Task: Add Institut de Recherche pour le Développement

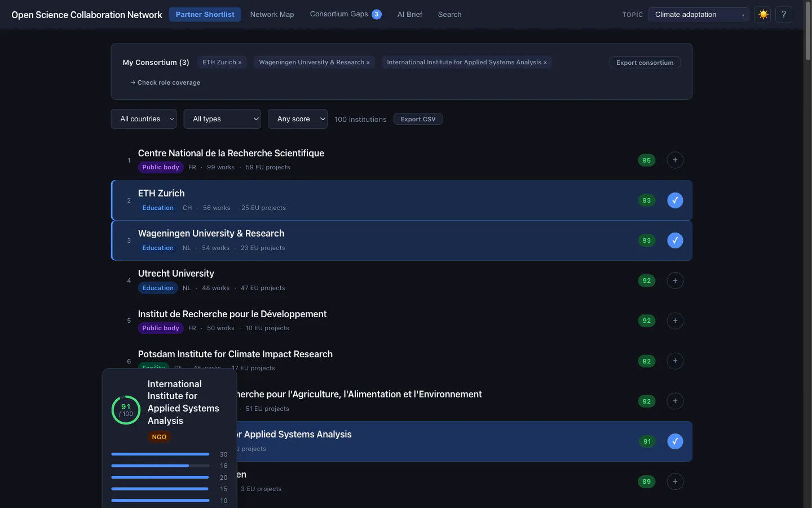Action: [x=675, y=321]
